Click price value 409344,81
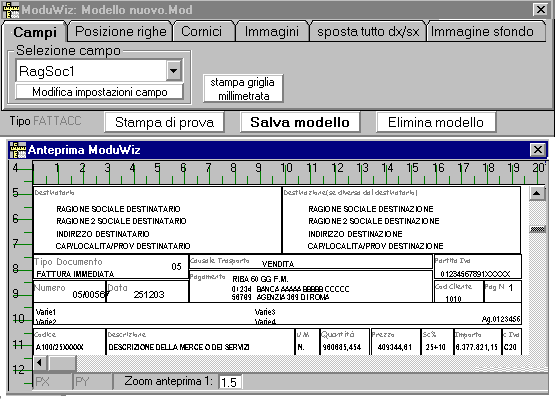Viewport: 556px width, 399px height. pos(395,347)
